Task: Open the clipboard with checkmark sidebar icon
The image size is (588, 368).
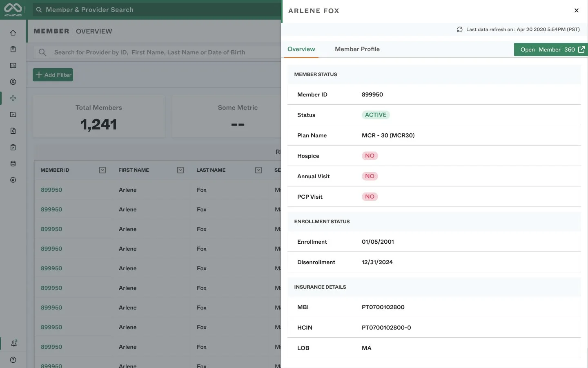Action: point(13,147)
